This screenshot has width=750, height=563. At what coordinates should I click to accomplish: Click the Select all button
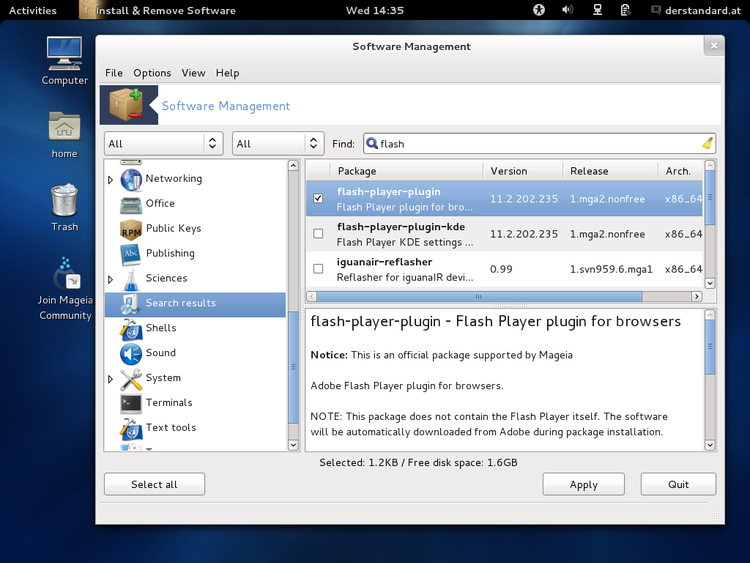tap(154, 484)
